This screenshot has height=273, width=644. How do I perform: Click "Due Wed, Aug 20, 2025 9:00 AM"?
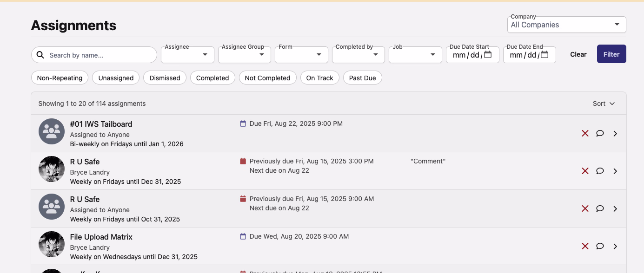tap(299, 236)
